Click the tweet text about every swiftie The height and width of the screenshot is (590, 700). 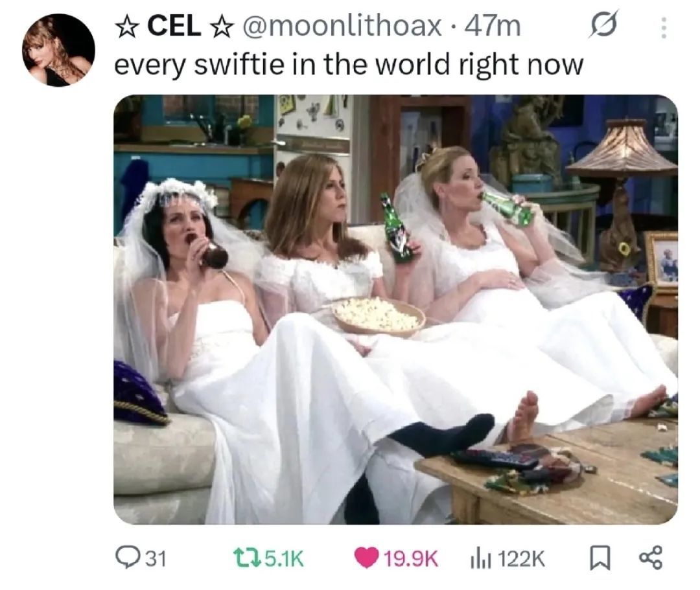349,65
